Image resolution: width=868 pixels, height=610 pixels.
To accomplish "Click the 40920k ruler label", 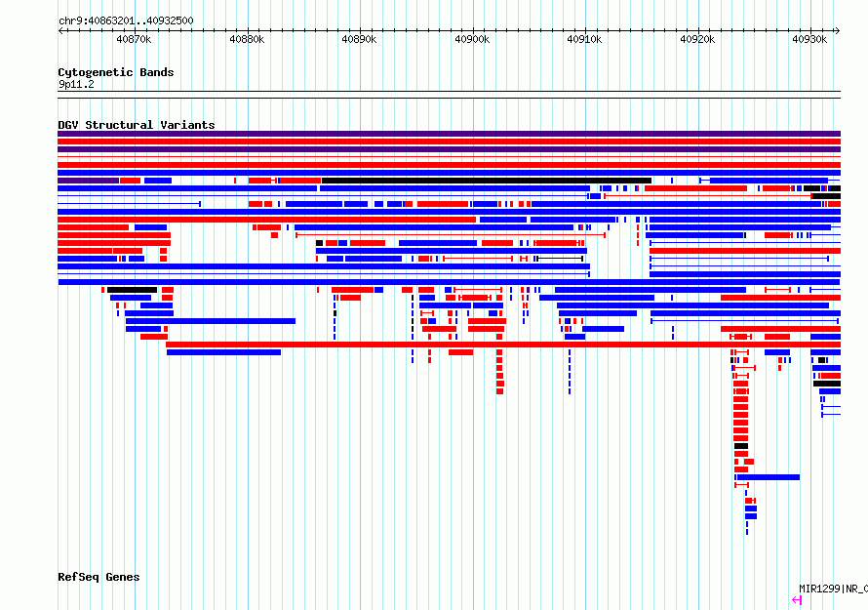I will pos(697,39).
